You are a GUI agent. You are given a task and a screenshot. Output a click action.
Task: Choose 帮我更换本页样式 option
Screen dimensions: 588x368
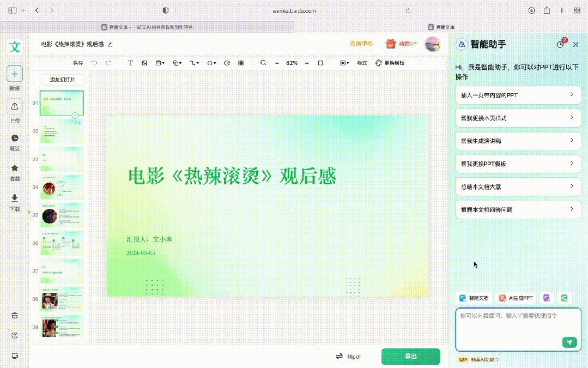click(x=518, y=118)
